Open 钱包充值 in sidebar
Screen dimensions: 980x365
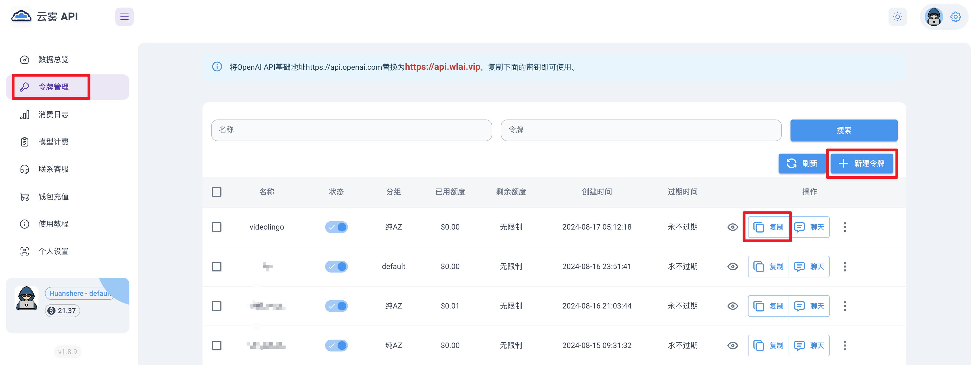click(x=68, y=196)
